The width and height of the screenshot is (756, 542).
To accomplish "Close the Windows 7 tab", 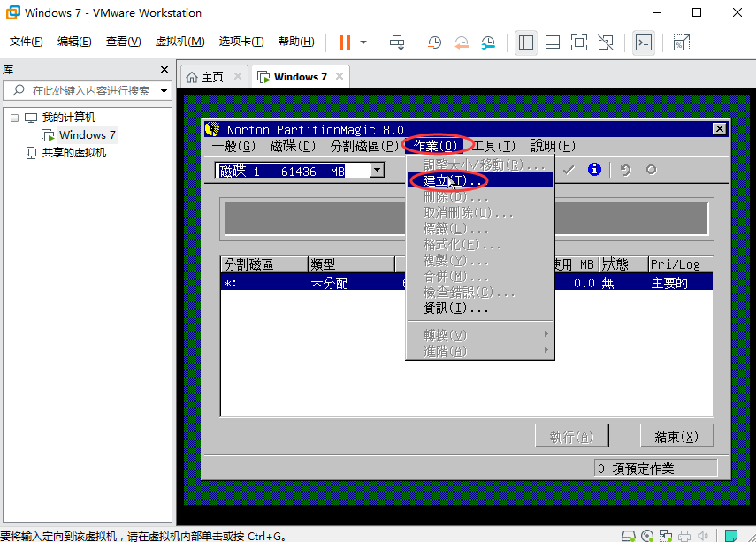I will coord(340,76).
